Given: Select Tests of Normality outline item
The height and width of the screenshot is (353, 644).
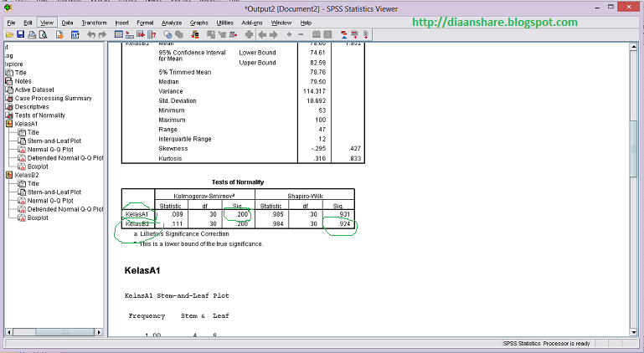Looking at the screenshot, I should tap(40, 115).
